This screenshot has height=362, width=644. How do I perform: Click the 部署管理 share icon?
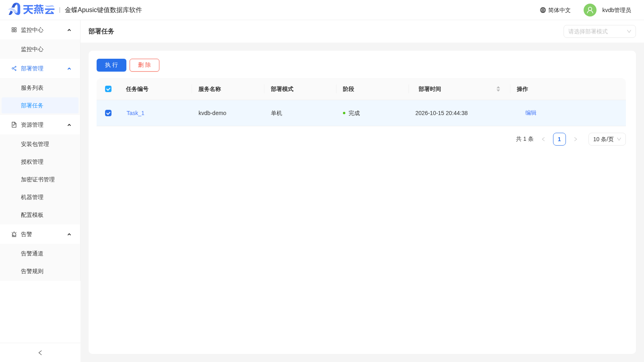click(14, 68)
